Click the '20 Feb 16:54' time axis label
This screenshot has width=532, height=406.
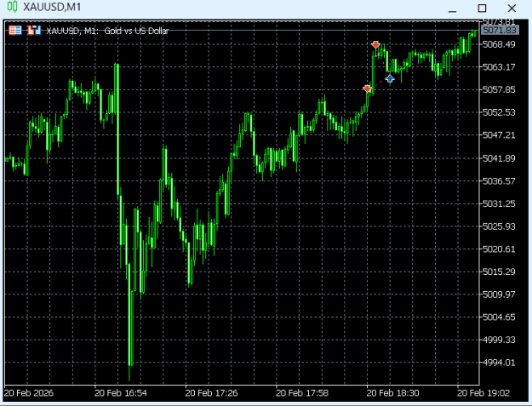(121, 393)
